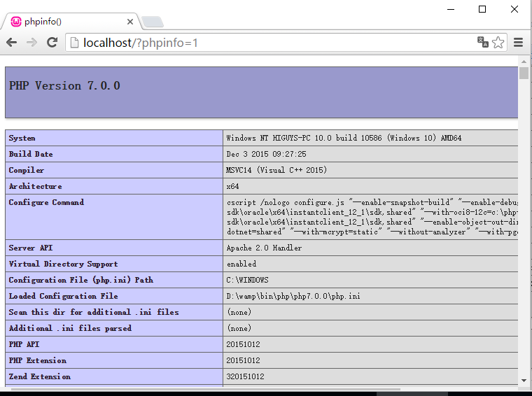The width and height of the screenshot is (532, 396).
Task: Click Additional .ini files parsed label
Action: coord(70,328)
